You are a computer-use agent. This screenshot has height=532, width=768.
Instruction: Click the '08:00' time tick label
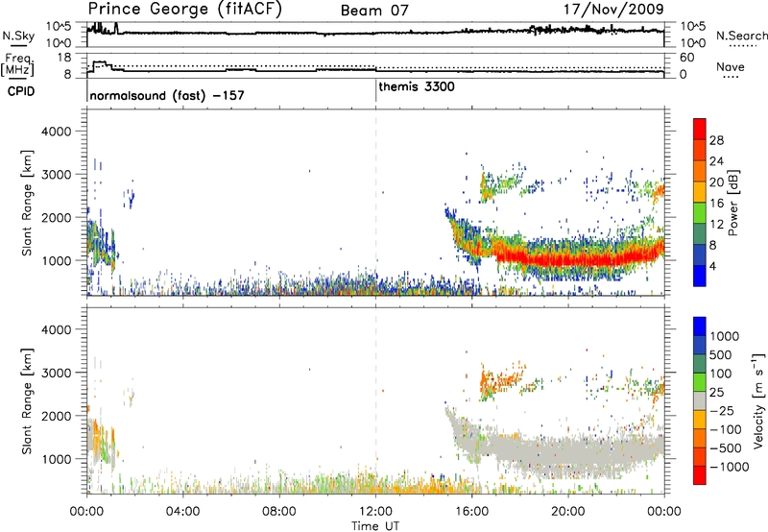click(x=279, y=512)
